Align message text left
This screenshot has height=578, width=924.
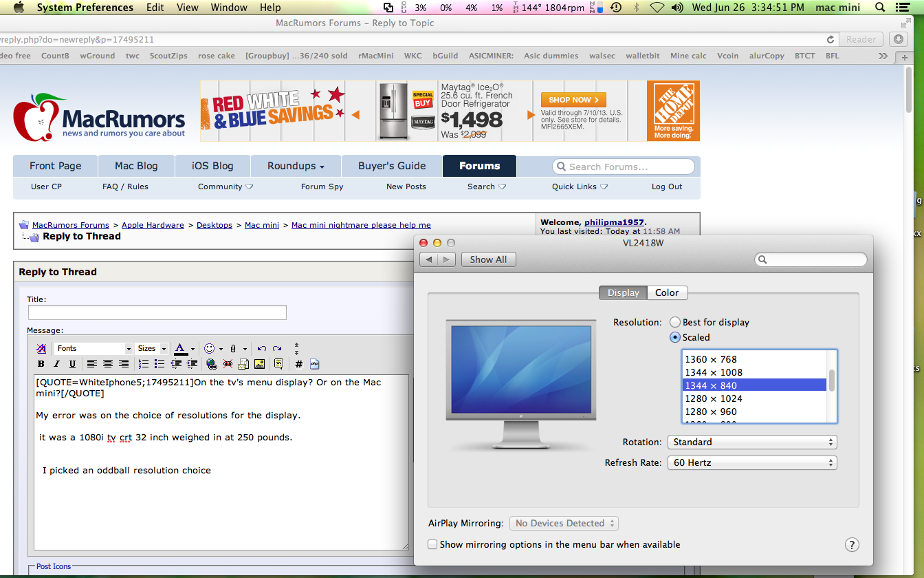point(91,364)
